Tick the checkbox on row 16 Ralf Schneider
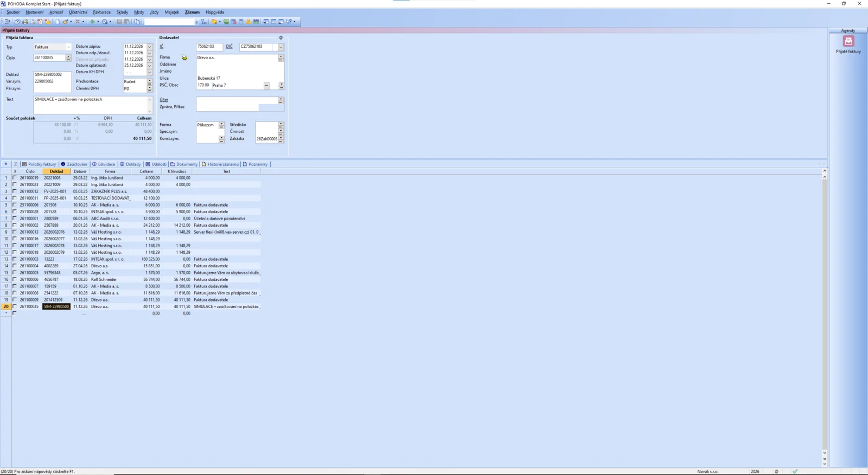Viewport: 868px width, 475px height. (15, 279)
